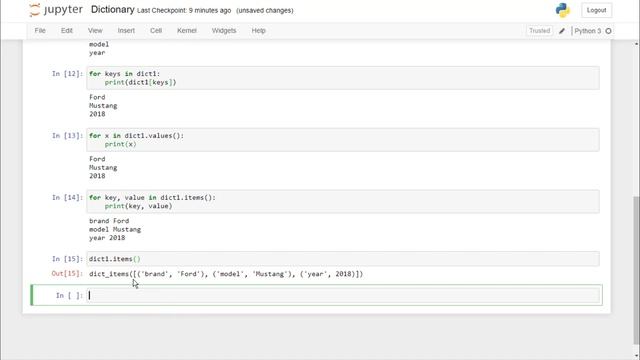Open the Widgets menu
The image size is (640, 360).
[224, 31]
